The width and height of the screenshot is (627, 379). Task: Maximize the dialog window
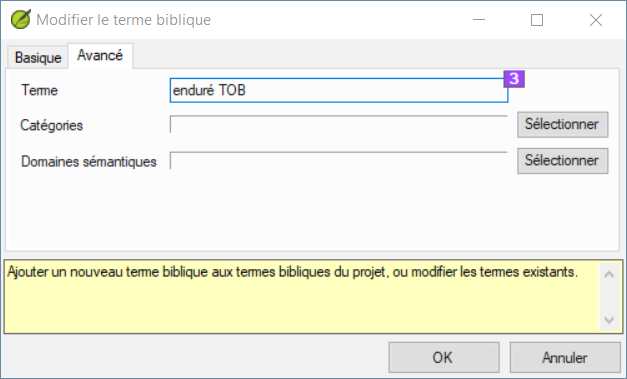537,20
